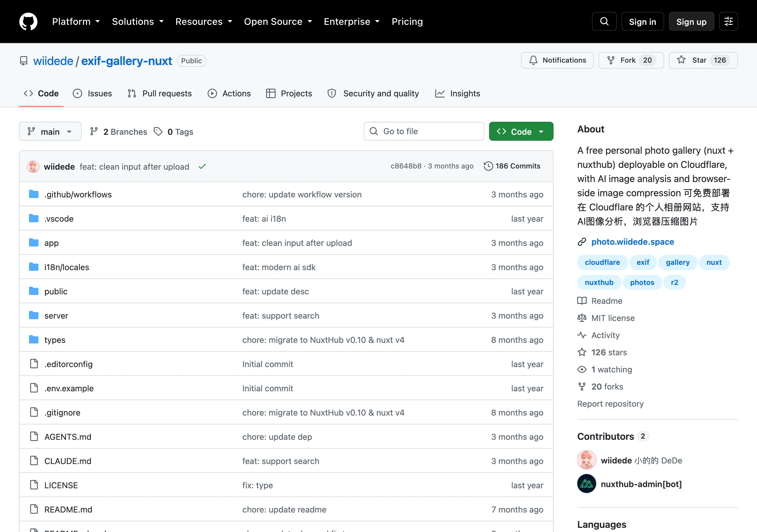Open the Pricing link
757x532 pixels.
(407, 21)
